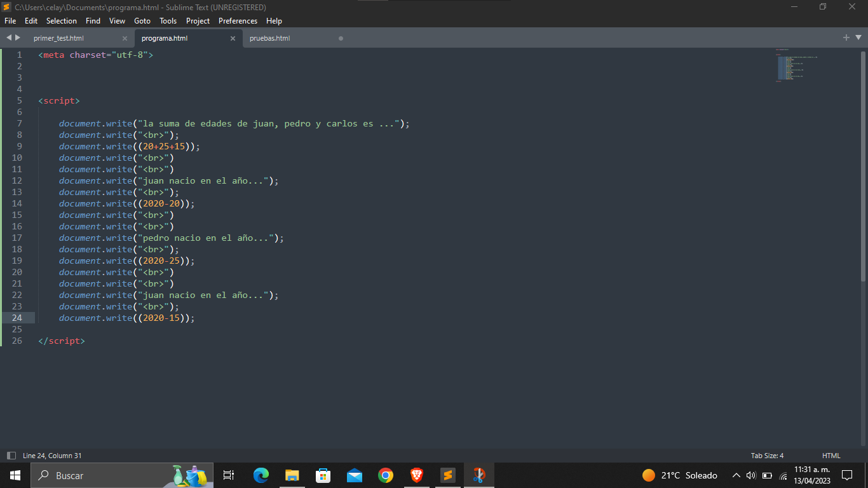This screenshot has width=868, height=488.
Task: Open the File menu
Action: tap(10, 21)
